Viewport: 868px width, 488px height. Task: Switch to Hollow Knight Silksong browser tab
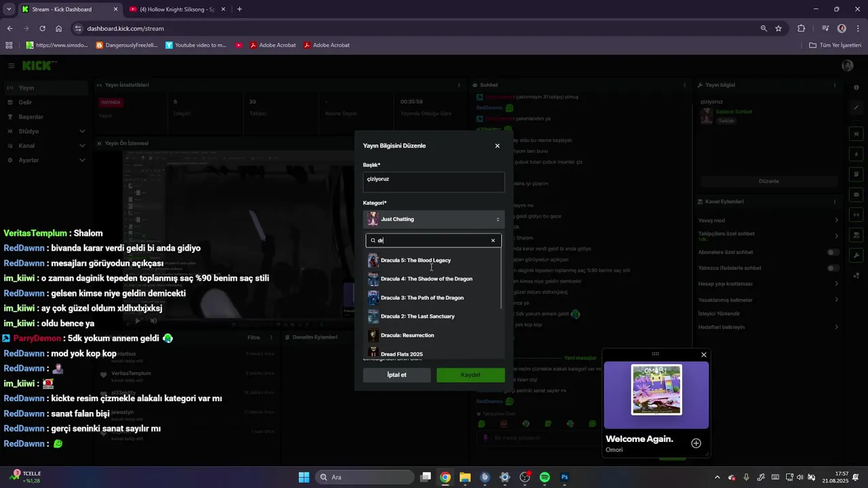[176, 9]
